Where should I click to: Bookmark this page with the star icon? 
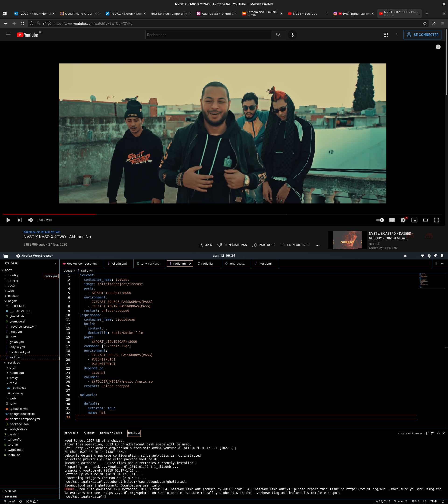pyautogui.click(x=425, y=23)
